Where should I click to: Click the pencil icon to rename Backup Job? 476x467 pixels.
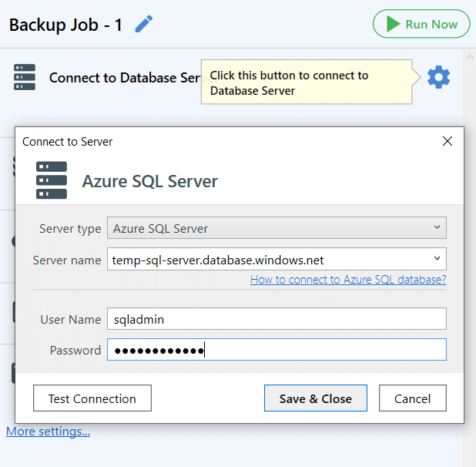[144, 25]
